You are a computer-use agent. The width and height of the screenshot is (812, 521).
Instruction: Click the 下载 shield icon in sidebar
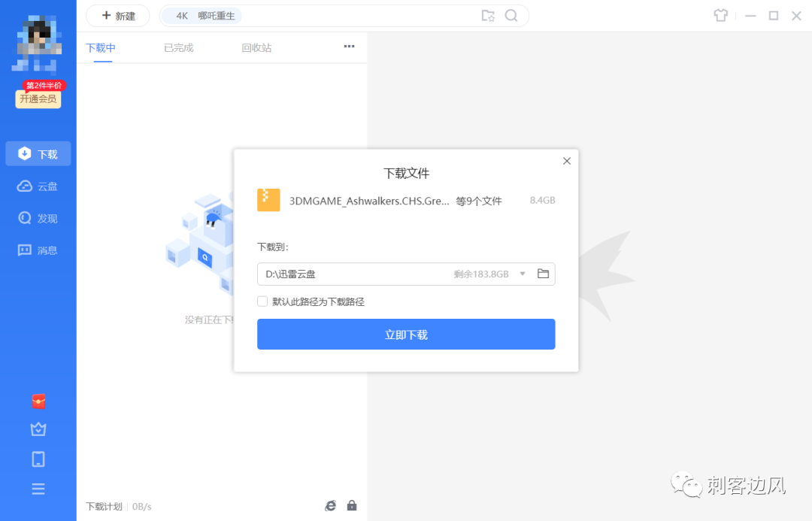pyautogui.click(x=24, y=153)
